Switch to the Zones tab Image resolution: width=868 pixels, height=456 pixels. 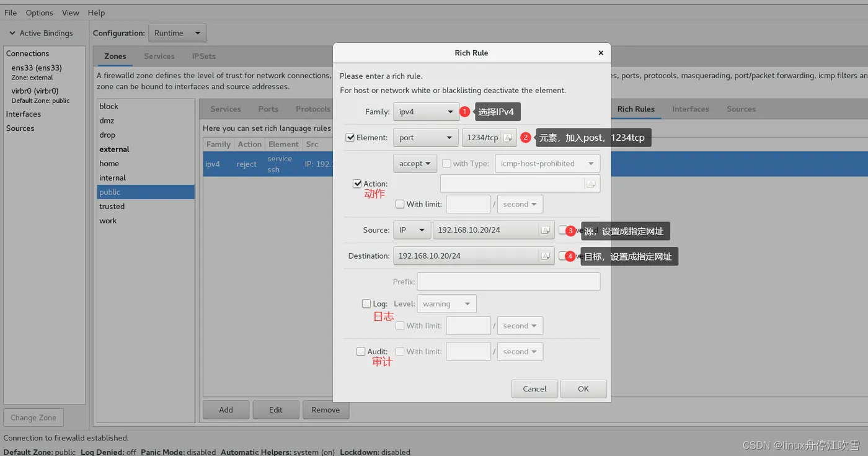tap(115, 56)
